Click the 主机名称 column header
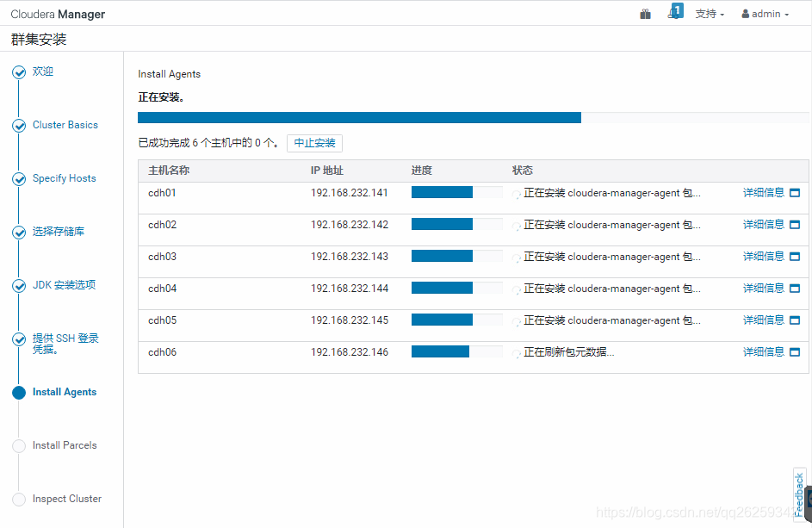Screen dimensions: 812x528 (169, 171)
